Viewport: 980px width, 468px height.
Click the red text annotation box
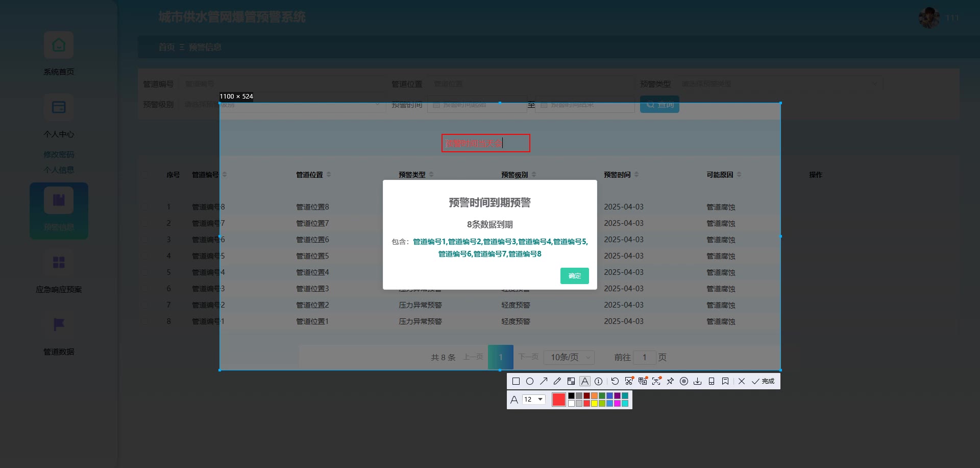(486, 143)
